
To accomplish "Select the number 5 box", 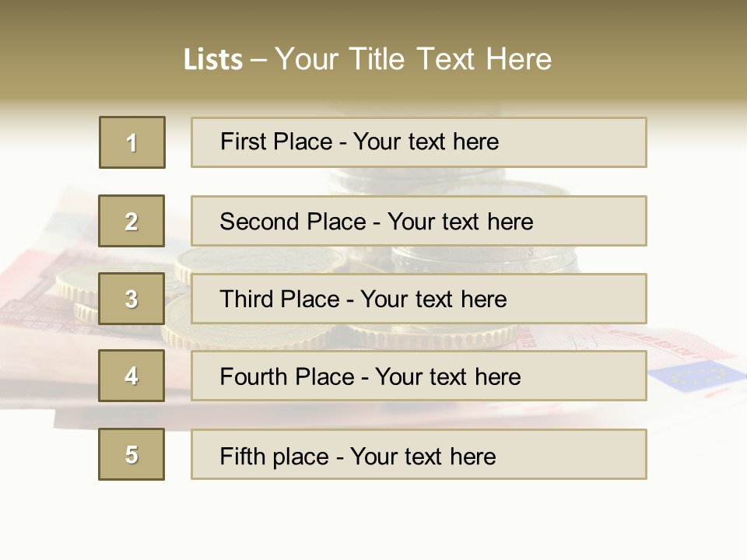I will click(132, 454).
